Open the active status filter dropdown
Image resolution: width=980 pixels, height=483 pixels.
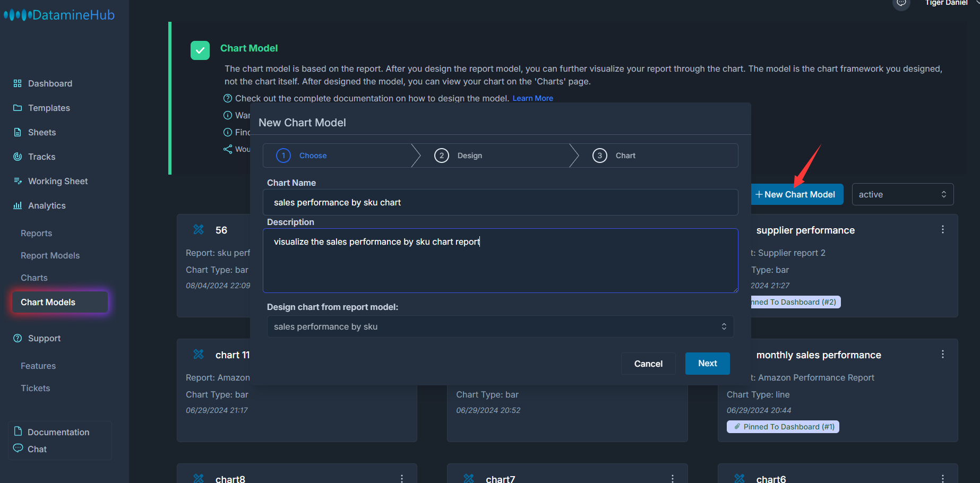tap(902, 194)
